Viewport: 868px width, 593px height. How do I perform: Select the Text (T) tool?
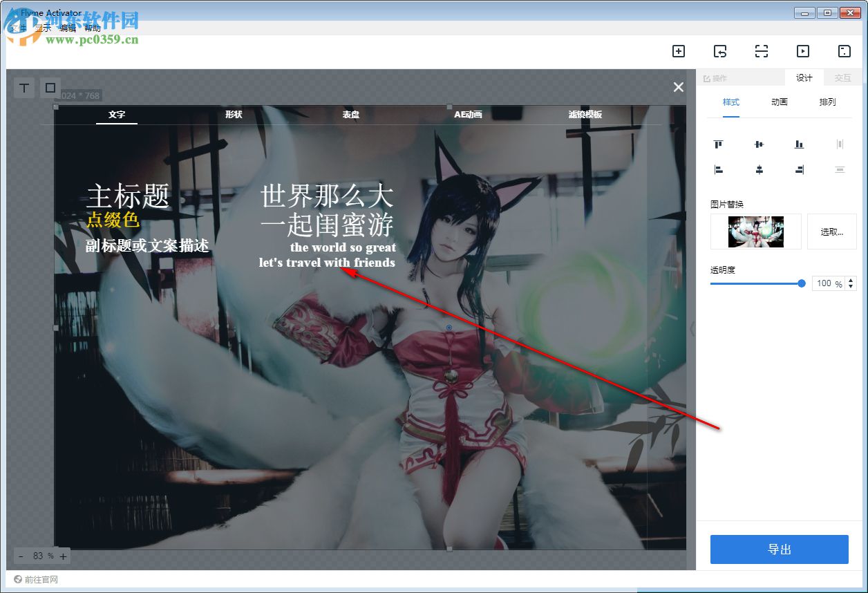24,88
